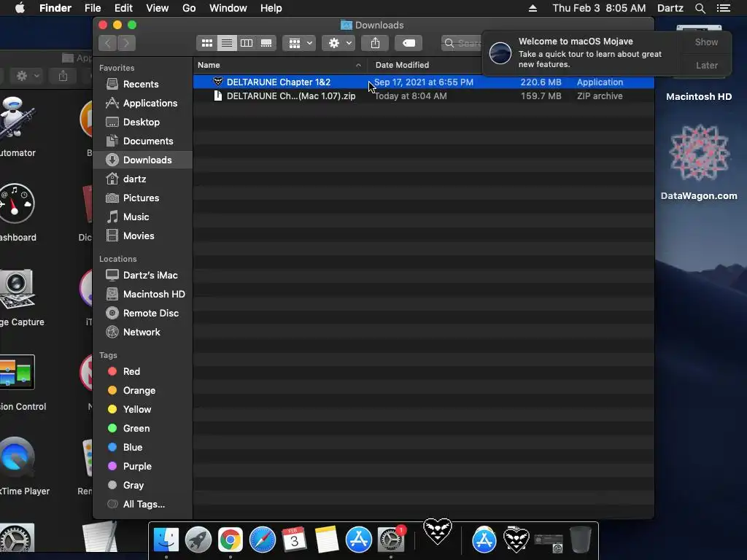Image resolution: width=747 pixels, height=560 pixels.
Task: Open Spotlight search in menu bar
Action: 700,8
